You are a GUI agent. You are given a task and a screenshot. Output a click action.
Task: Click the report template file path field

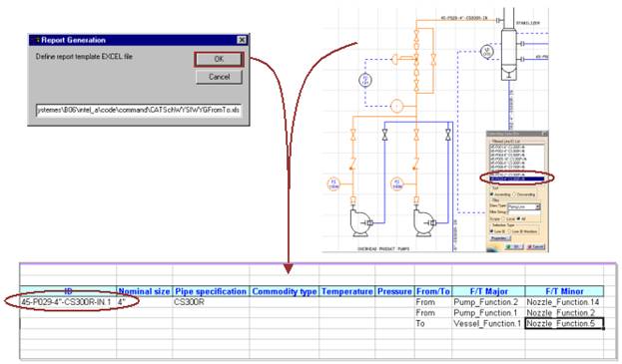point(138,110)
